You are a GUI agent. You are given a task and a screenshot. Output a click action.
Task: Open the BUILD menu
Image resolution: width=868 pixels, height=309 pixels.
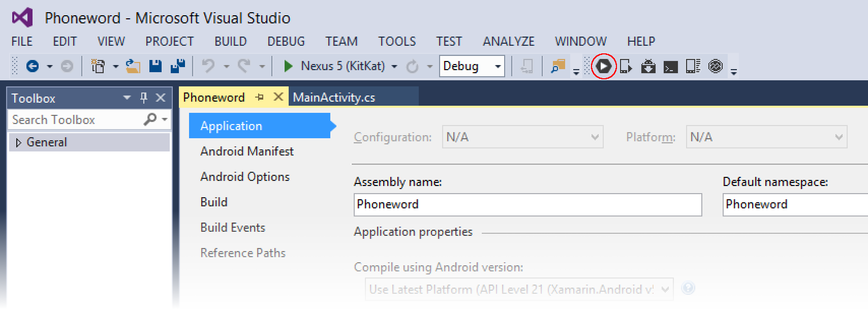[x=230, y=41]
